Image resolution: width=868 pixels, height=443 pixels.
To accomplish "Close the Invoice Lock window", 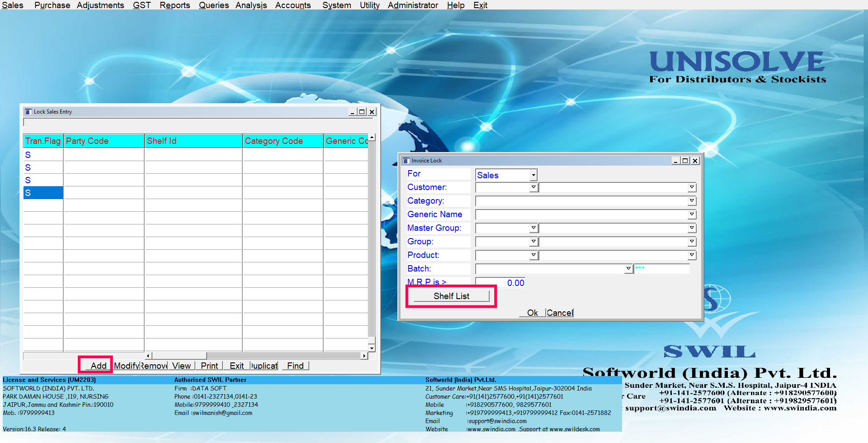I will 695,161.
